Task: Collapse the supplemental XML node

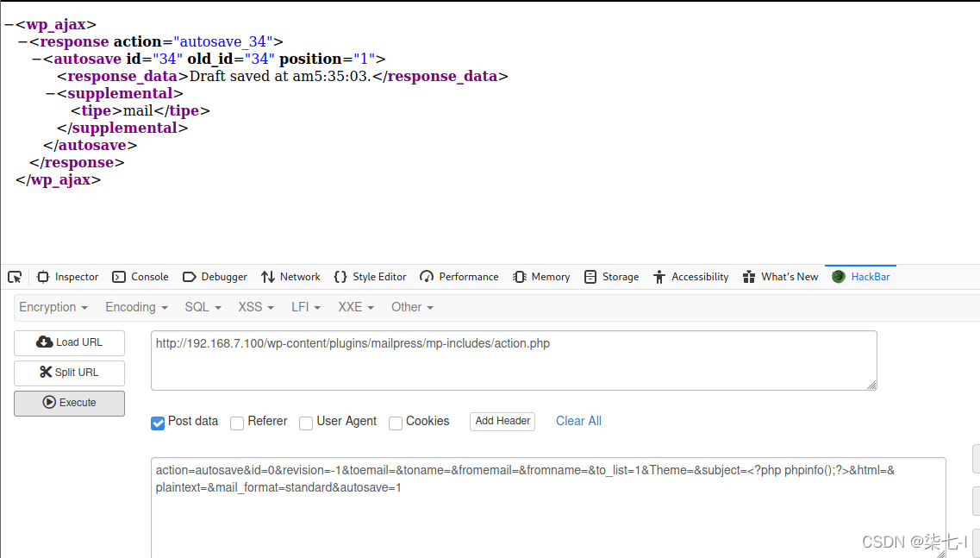Action: pos(50,94)
